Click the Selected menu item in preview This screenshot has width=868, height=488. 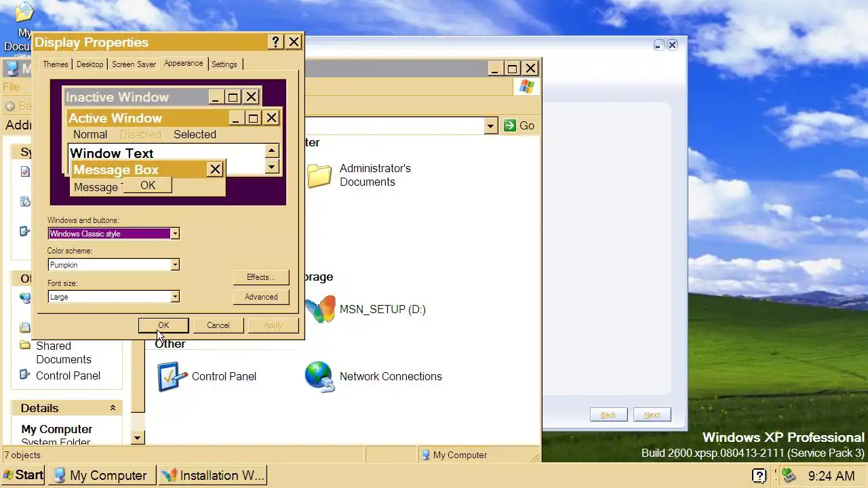pyautogui.click(x=195, y=134)
